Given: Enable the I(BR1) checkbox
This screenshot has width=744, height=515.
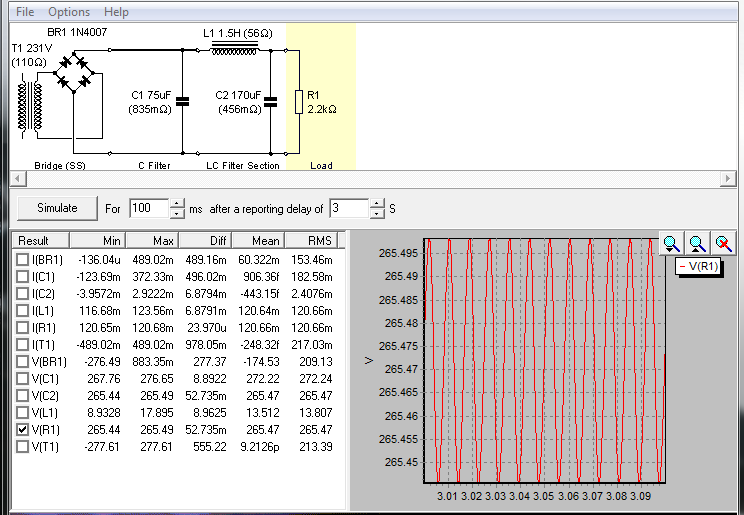Looking at the screenshot, I should [22, 260].
